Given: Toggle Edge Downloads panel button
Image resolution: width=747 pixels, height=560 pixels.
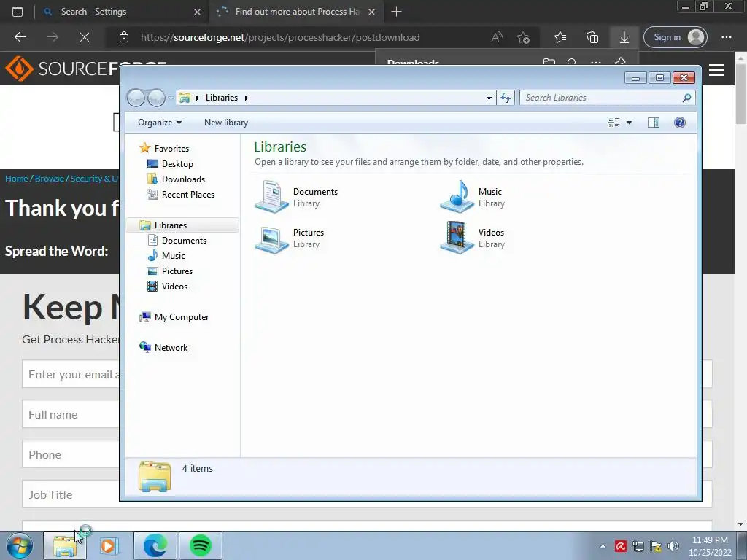Looking at the screenshot, I should (x=624, y=37).
